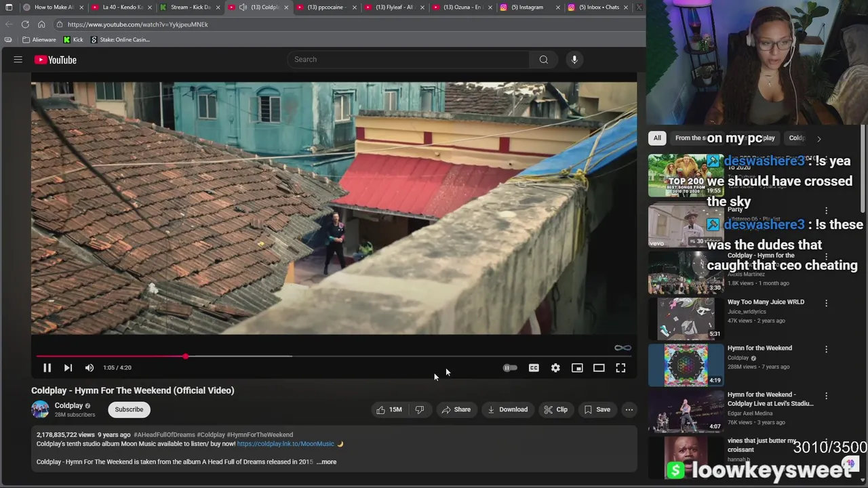Open the Coldplay channel avatar
This screenshot has height=488, width=868.
point(40,409)
